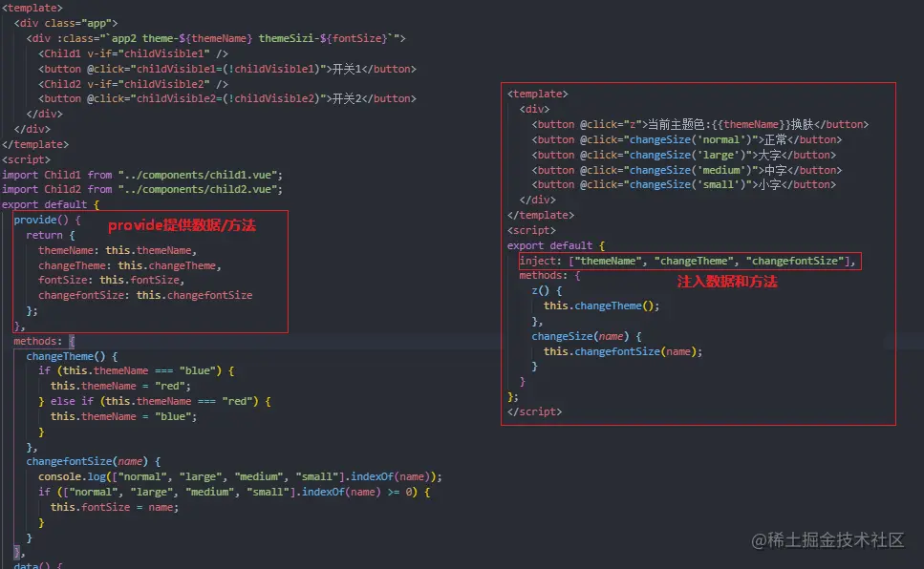Click the changeSize('small') 小字 button line
This screenshot has height=569, width=924.
(x=683, y=184)
